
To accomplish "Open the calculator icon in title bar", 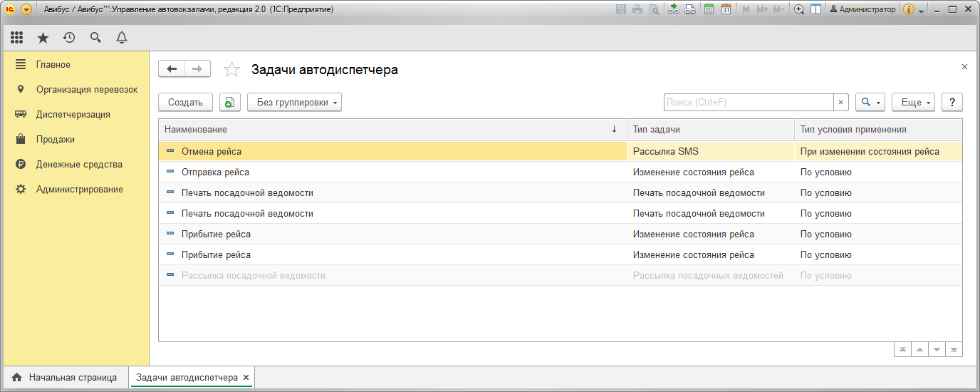I will (709, 9).
